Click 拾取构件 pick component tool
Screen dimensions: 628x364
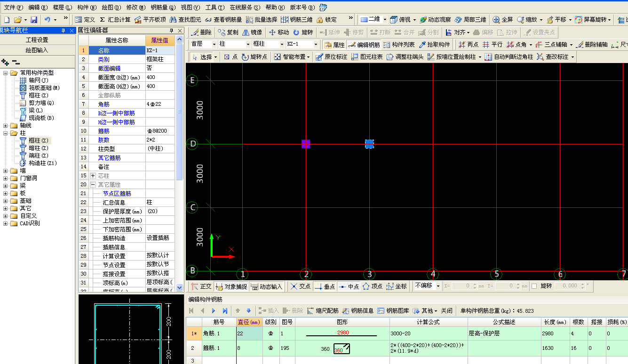(x=434, y=45)
